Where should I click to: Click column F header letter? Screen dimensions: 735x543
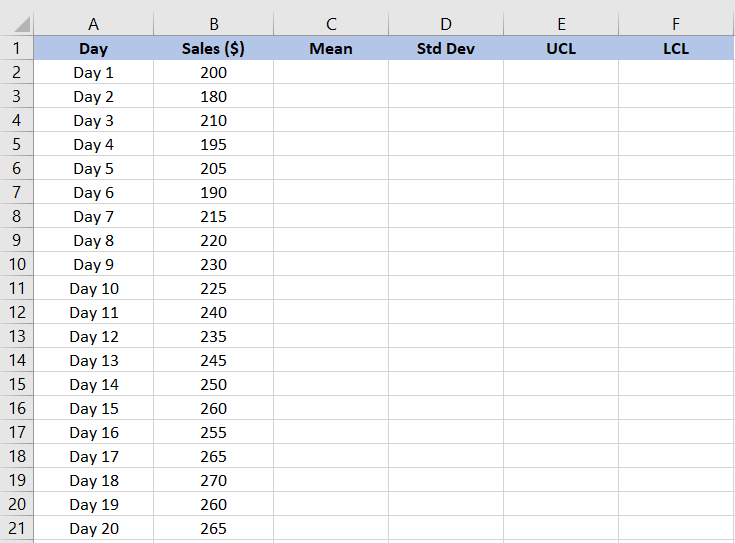[676, 24]
